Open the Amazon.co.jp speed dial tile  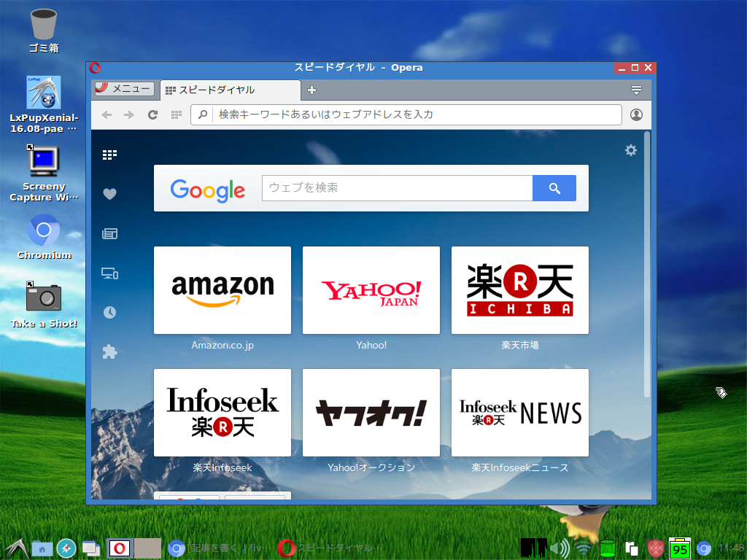(x=222, y=290)
